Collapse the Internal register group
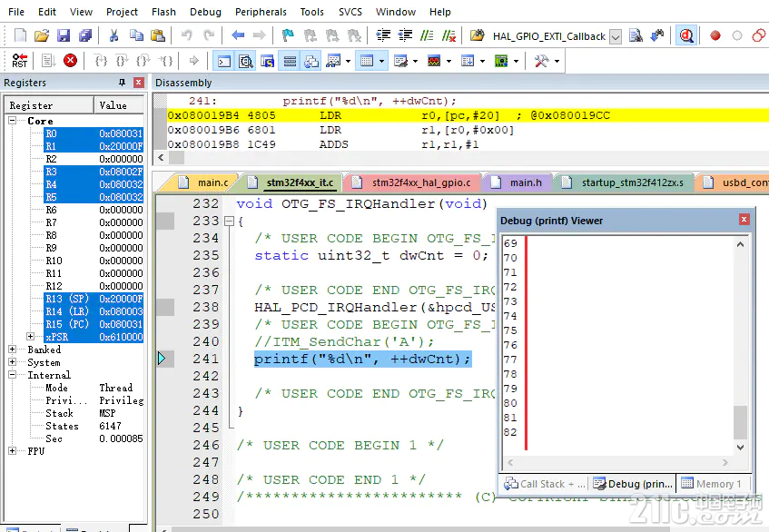The width and height of the screenshot is (769, 532). tap(13, 375)
